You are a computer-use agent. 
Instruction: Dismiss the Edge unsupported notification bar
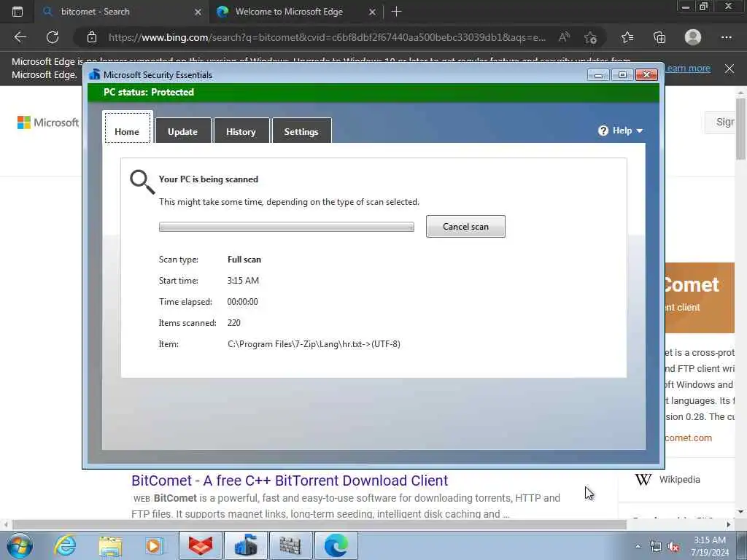(x=729, y=69)
